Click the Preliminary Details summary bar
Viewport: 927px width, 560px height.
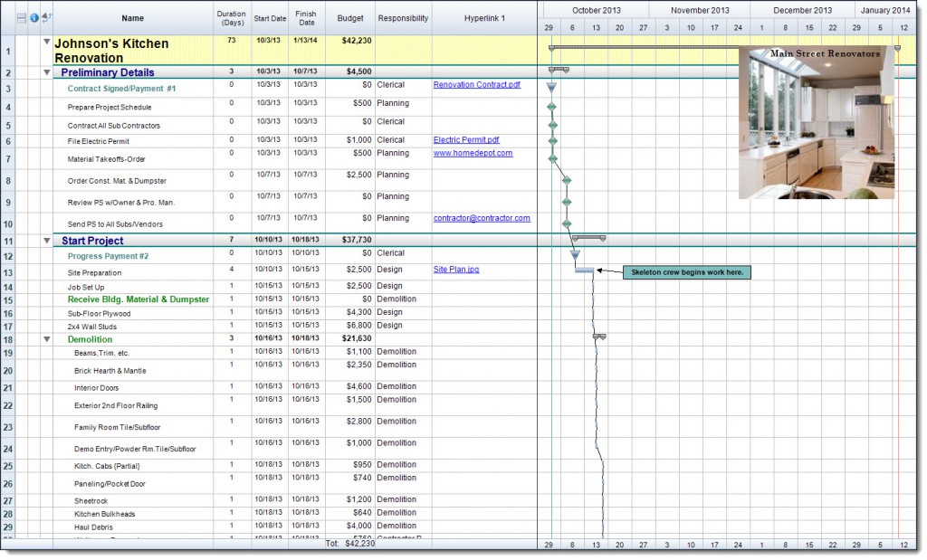(x=559, y=70)
